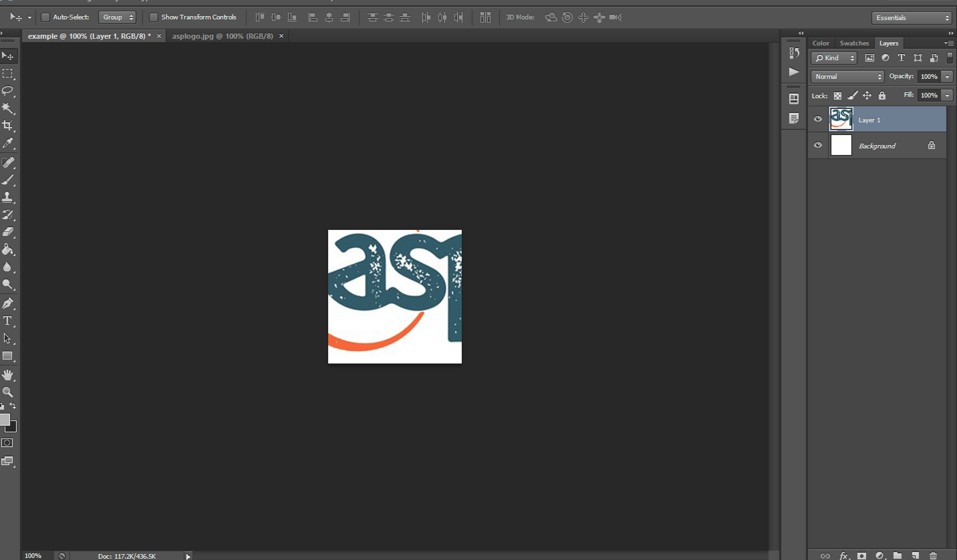Open the Fill slider arrow
The width and height of the screenshot is (957, 560).
pyautogui.click(x=947, y=96)
